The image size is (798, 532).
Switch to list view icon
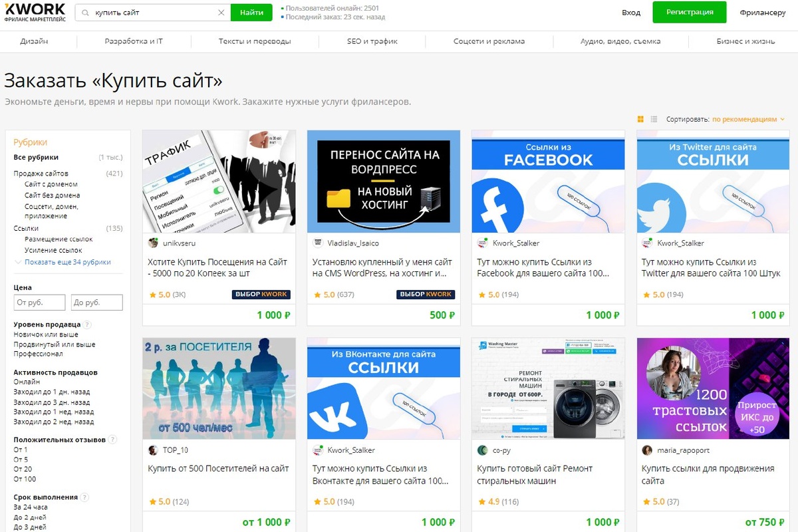pos(654,119)
